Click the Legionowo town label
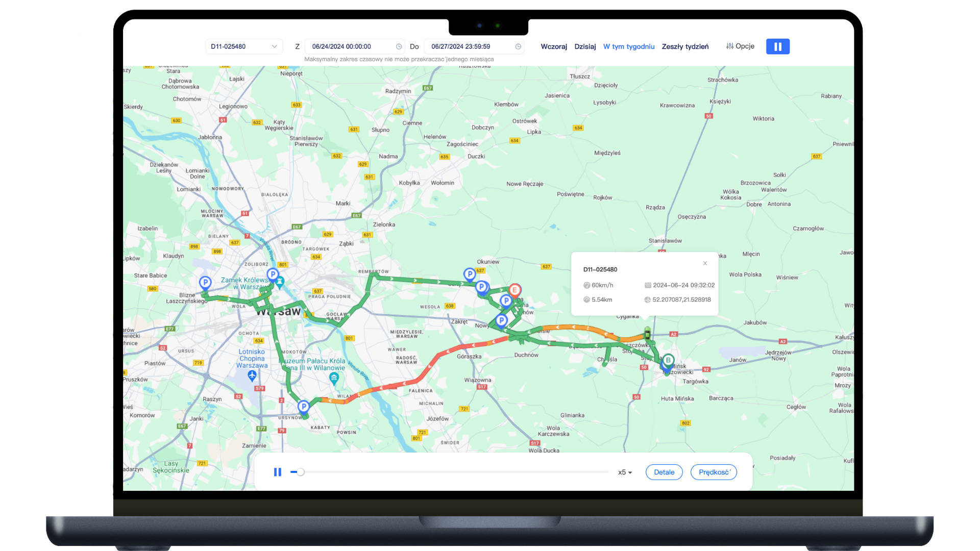 point(233,107)
